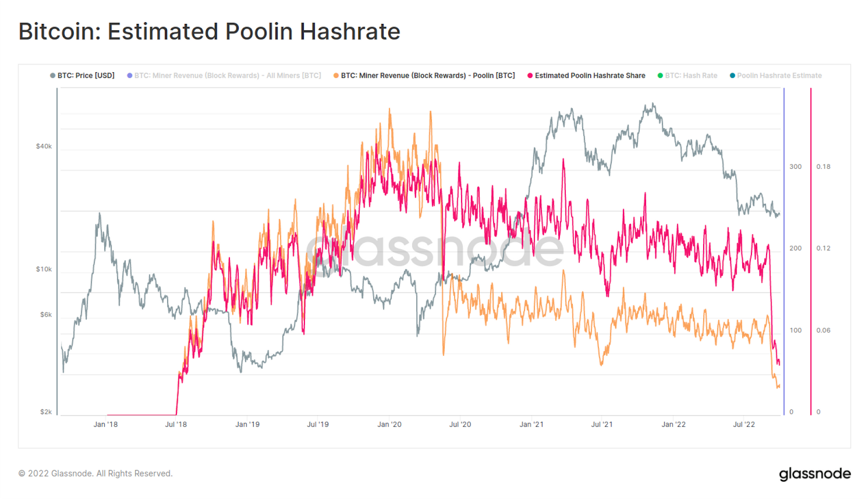868x499 pixels.
Task: Enable the All Miners revenue legend series
Action: [224, 75]
